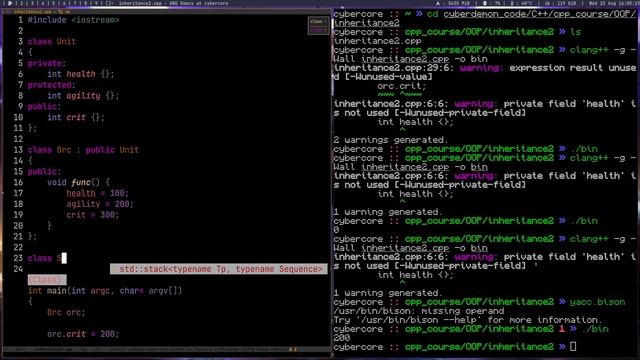Click 'health = 100;' assignment line
This screenshot has height=360, width=640.
tap(98, 193)
